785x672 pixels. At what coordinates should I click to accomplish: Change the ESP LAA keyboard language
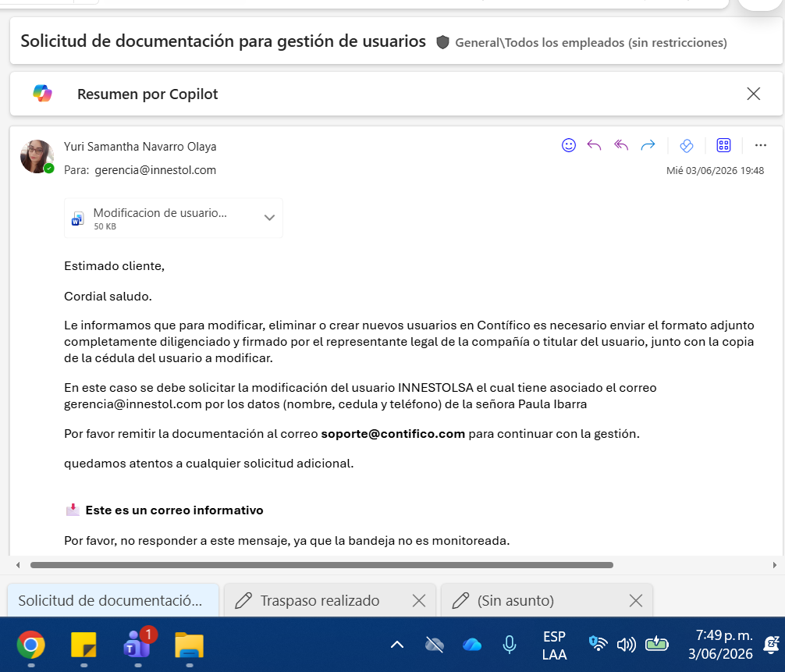tap(554, 645)
